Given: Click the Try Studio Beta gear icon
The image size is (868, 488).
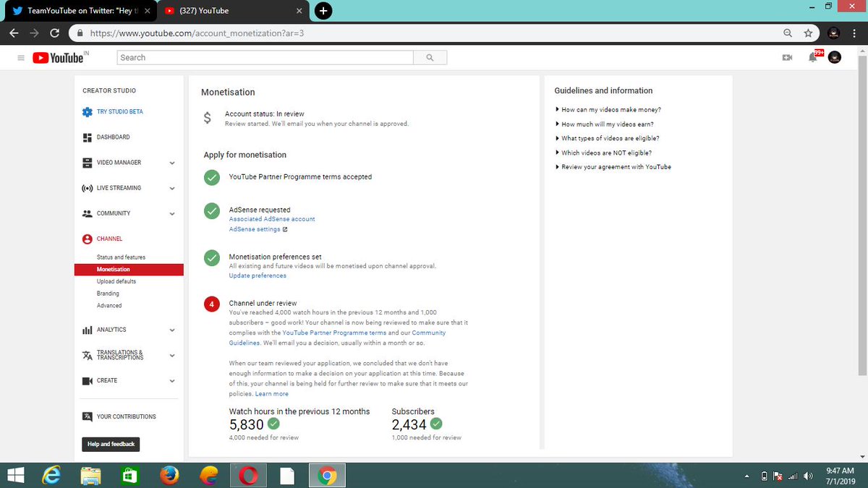Looking at the screenshot, I should pos(88,112).
